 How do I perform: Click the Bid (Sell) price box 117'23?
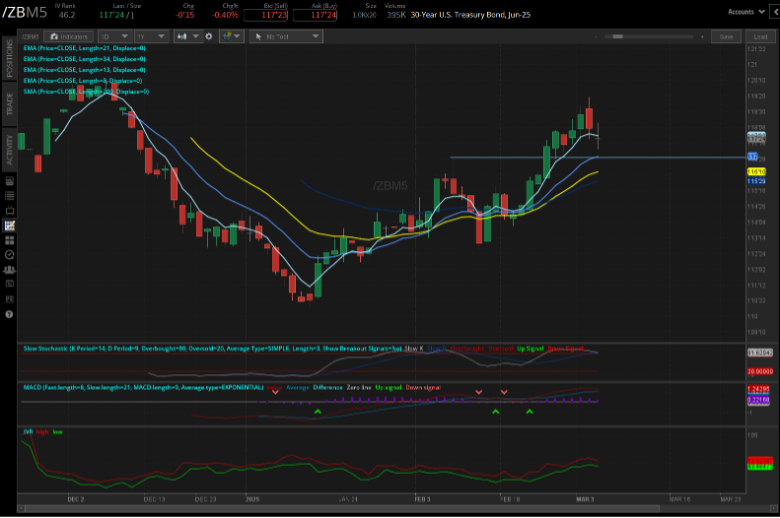266,15
